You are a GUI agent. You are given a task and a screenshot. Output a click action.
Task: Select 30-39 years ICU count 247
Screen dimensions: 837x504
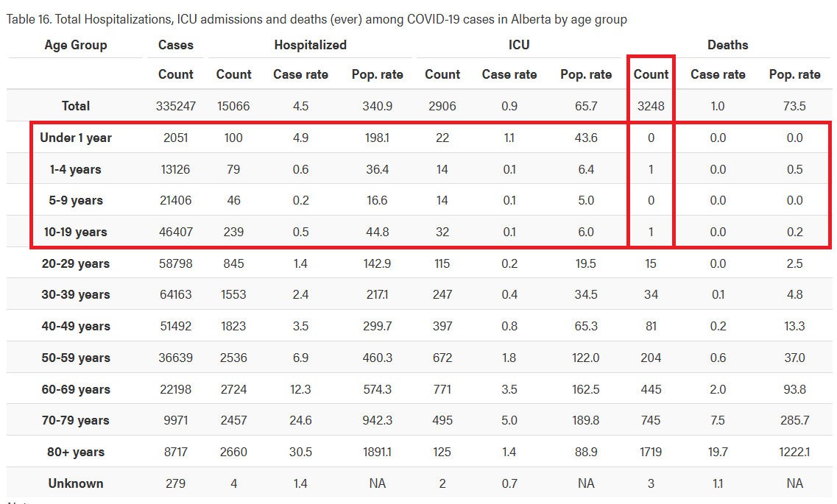pos(442,294)
